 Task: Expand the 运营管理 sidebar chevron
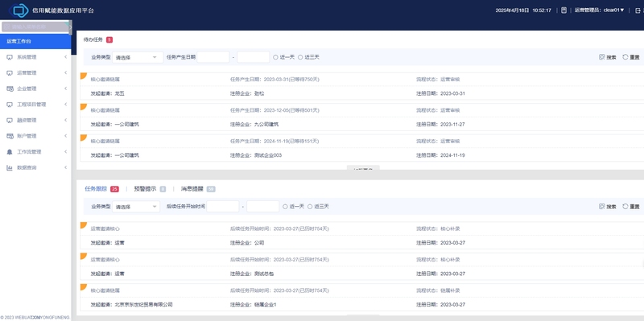pyautogui.click(x=65, y=72)
